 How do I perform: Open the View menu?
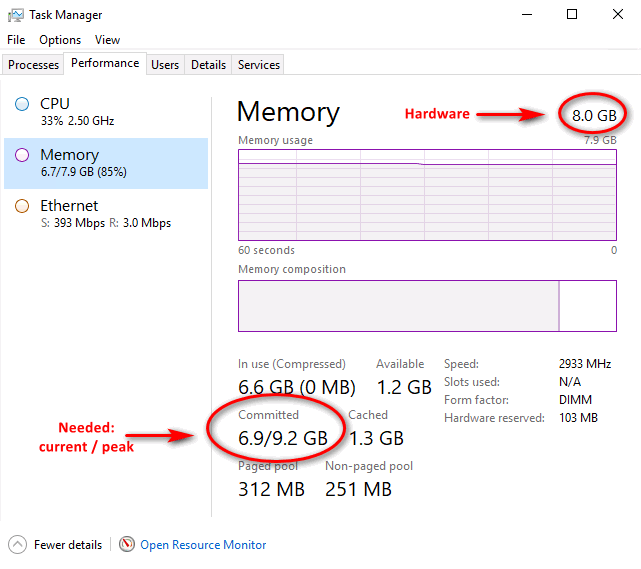coord(107,40)
